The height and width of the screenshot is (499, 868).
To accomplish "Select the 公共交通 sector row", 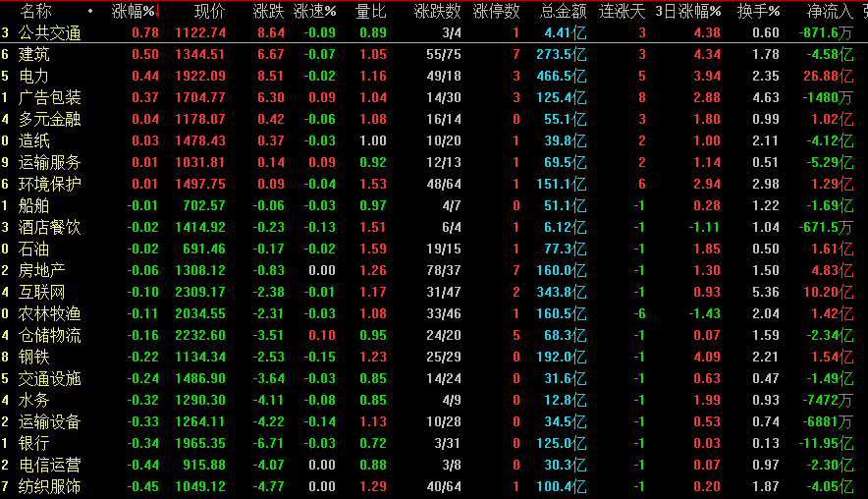I will [x=434, y=32].
